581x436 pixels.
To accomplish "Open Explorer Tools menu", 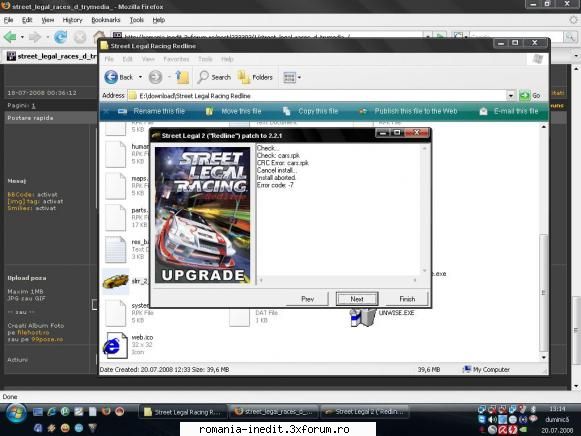I will point(205,59).
